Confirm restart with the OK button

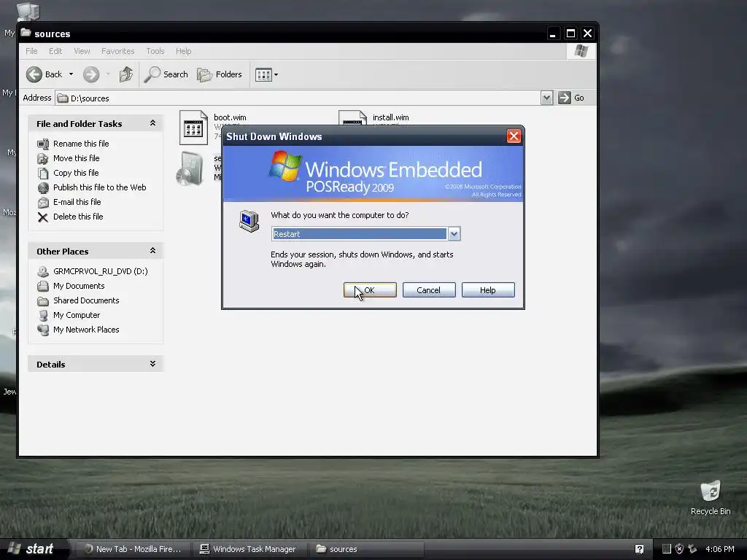pos(370,290)
